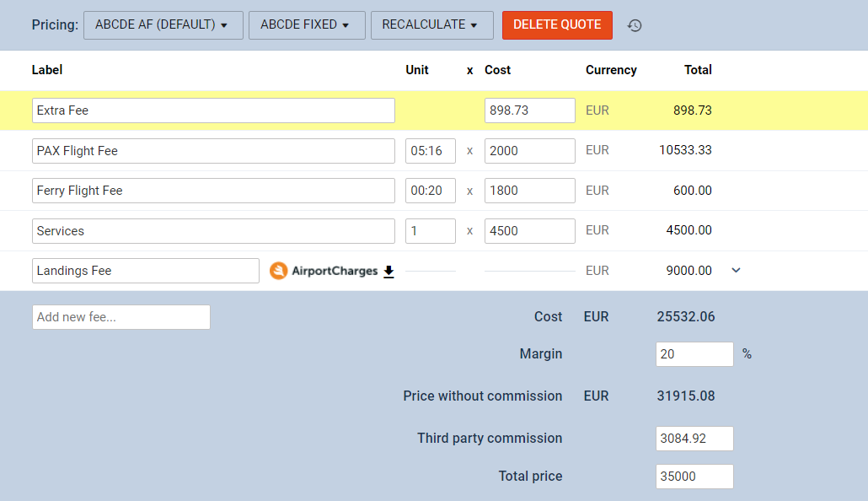Expand the Landings Fee row chevron
This screenshot has height=501, width=868.
pyautogui.click(x=736, y=271)
